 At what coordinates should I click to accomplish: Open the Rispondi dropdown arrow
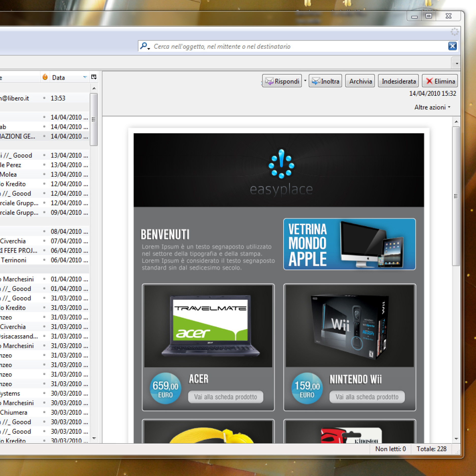[305, 81]
